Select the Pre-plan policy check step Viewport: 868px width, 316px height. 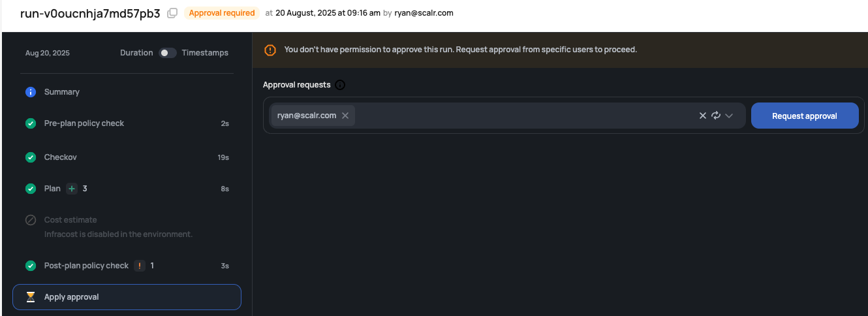pos(127,123)
